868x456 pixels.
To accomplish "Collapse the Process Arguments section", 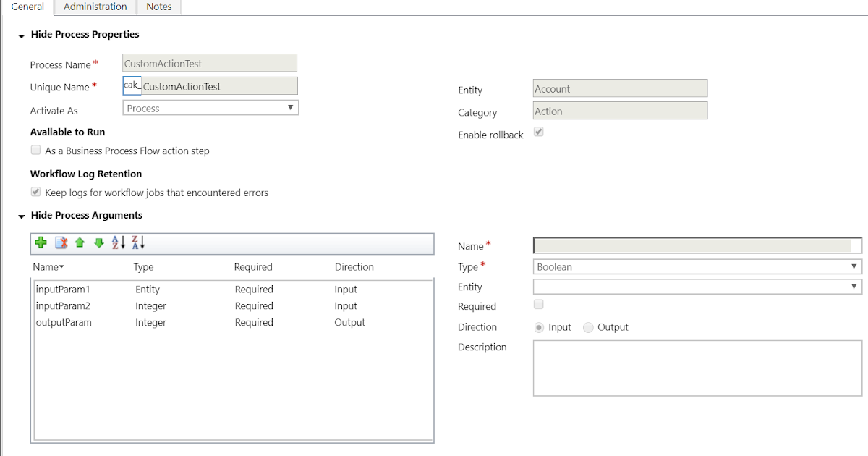I will click(21, 215).
